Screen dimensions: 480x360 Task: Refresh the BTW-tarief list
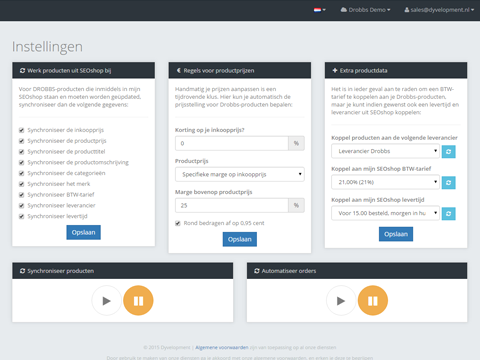pos(448,183)
